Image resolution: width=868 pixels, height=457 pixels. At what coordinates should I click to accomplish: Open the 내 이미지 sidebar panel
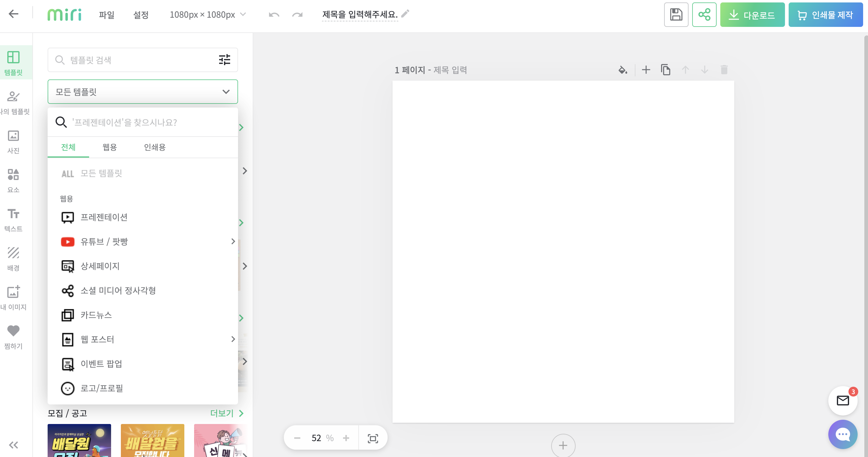tap(13, 298)
